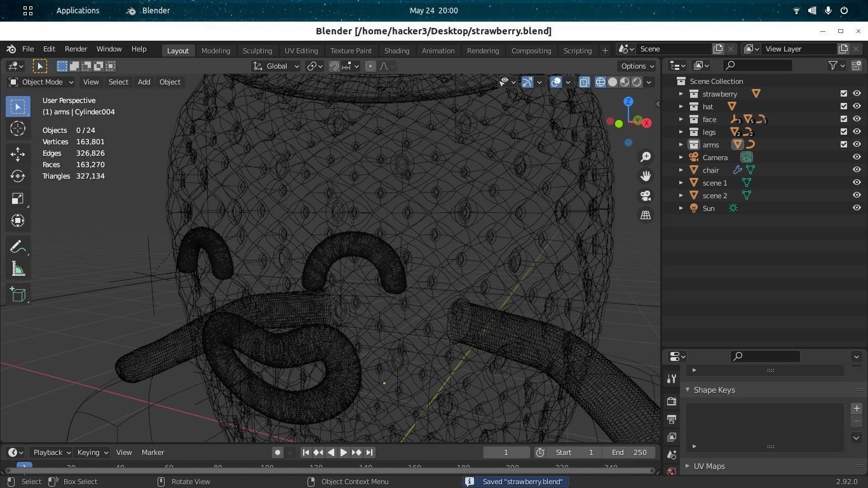868x488 pixels.
Task: Click the zoom viewport magnifier icon
Action: (646, 157)
